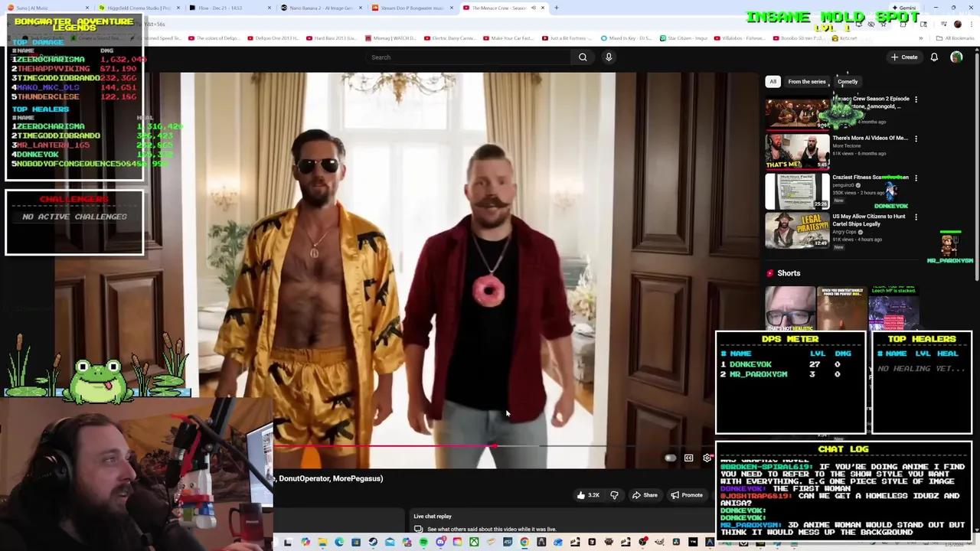Select the Comedy filter chip
This screenshot has height=551, width=980.
click(x=848, y=82)
